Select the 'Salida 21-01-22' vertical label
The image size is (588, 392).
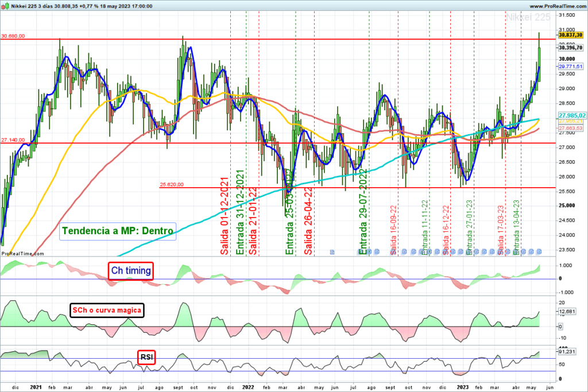(253, 221)
